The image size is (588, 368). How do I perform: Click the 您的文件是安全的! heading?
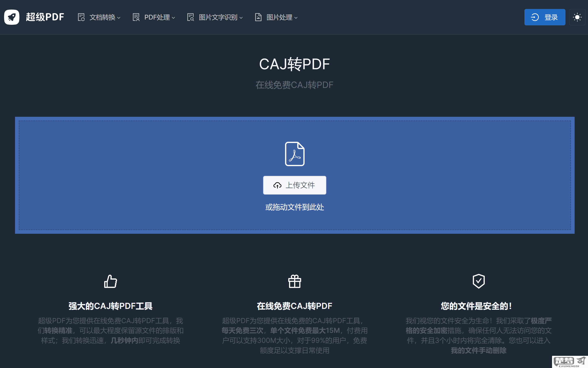(x=476, y=306)
